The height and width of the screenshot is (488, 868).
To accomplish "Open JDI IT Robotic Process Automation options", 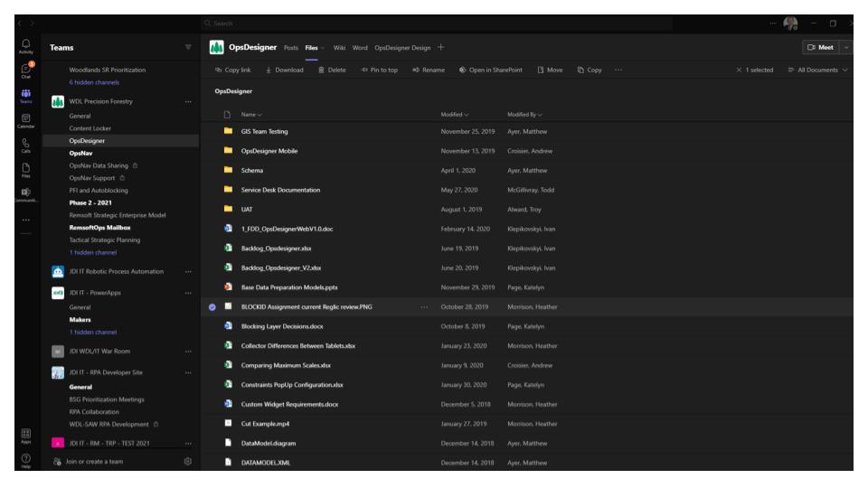I will 188,272.
